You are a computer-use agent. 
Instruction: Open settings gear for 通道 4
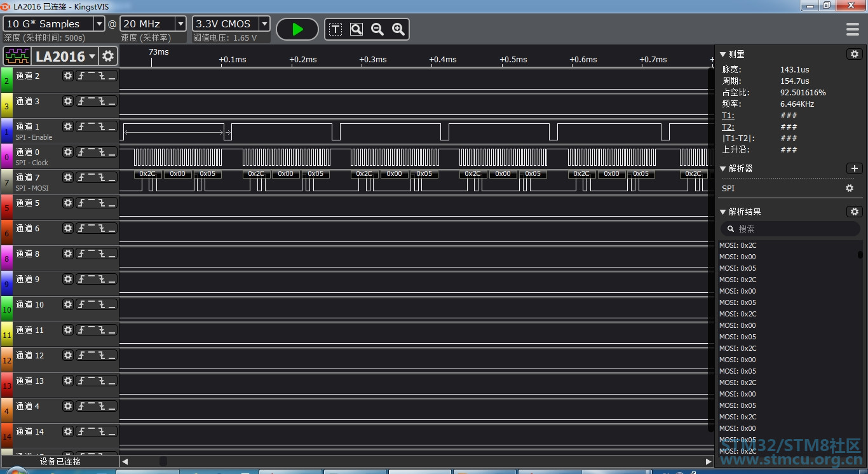68,406
